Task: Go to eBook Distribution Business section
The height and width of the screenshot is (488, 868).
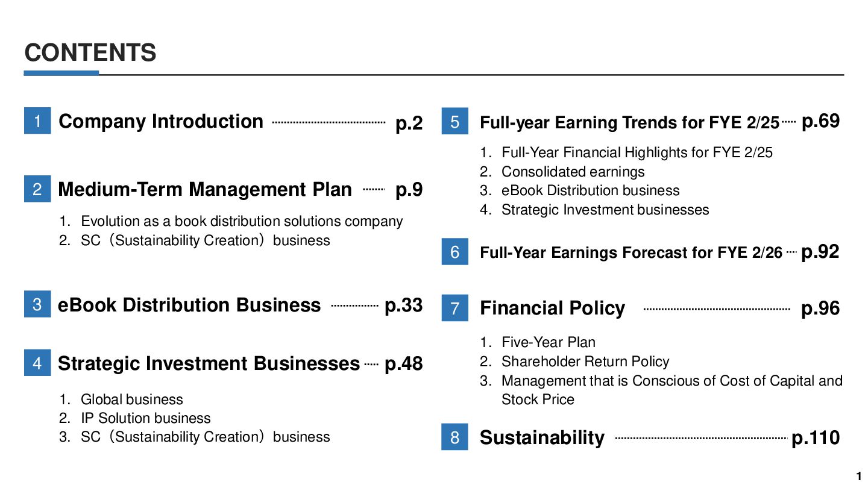Action: pyautogui.click(x=189, y=305)
